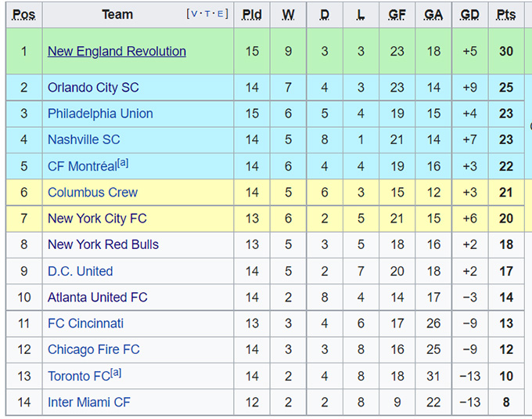Click the CF Montréal team link

(81, 167)
